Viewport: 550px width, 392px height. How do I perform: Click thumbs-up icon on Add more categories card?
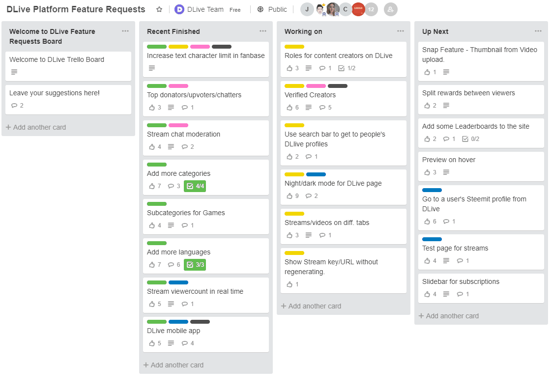click(152, 186)
